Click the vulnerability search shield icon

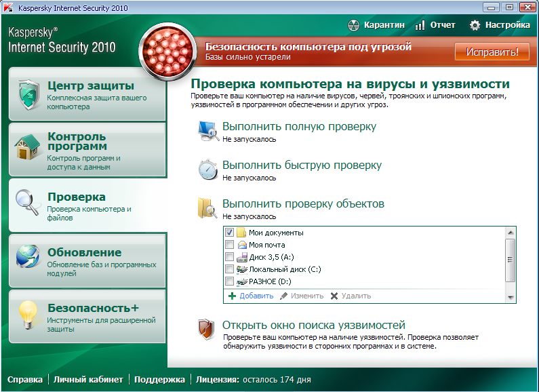(206, 329)
